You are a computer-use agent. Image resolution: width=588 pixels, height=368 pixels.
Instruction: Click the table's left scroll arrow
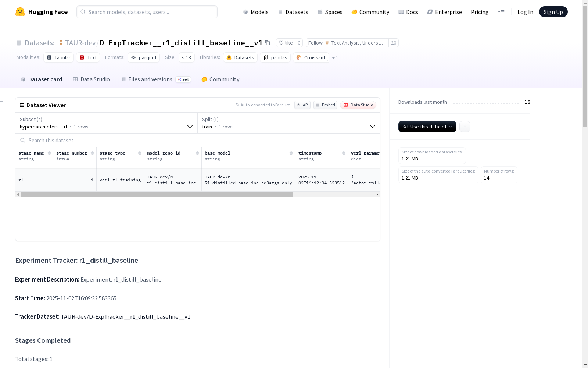pos(18,194)
